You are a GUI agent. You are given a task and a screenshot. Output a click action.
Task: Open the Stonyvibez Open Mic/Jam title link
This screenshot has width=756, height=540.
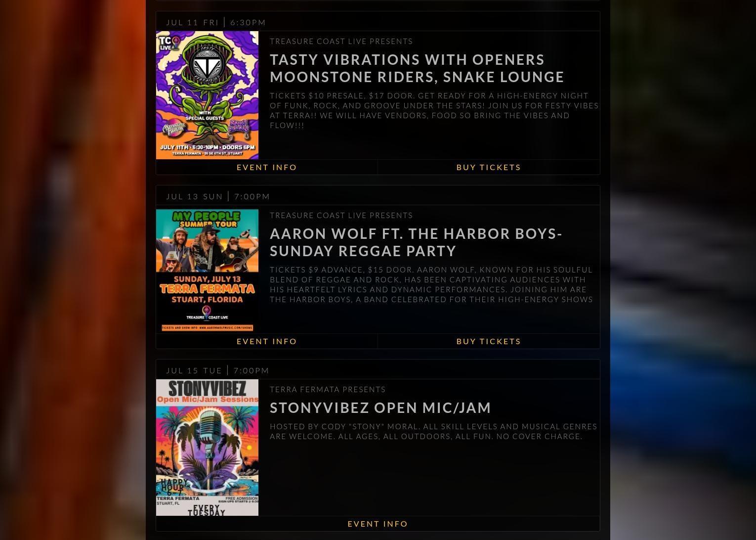tap(380, 407)
